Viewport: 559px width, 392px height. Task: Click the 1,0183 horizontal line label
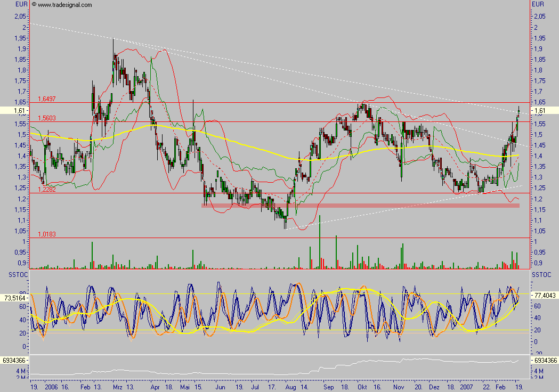click(46, 234)
